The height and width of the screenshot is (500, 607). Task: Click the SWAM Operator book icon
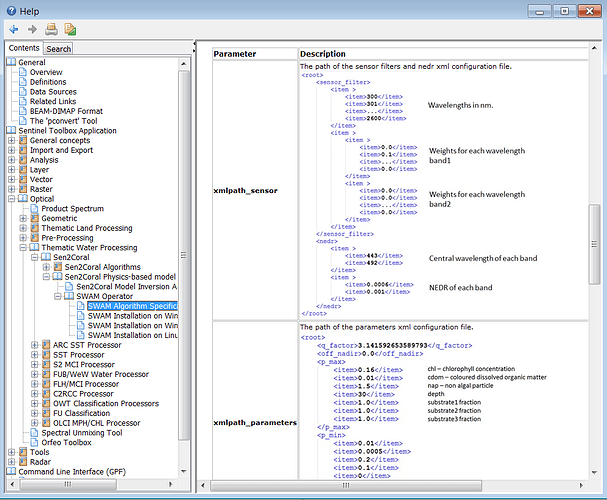(x=69, y=296)
